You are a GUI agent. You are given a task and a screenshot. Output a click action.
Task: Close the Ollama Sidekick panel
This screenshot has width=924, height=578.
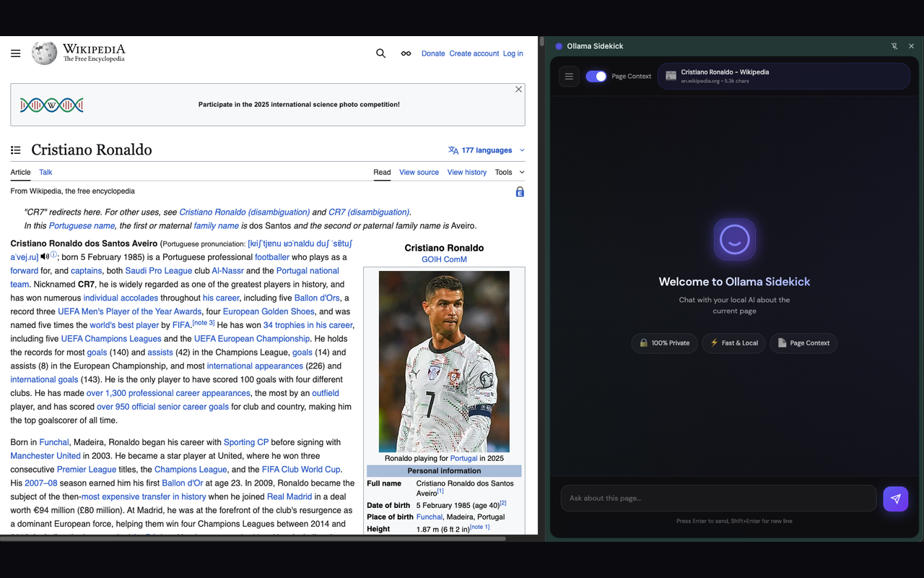(911, 46)
